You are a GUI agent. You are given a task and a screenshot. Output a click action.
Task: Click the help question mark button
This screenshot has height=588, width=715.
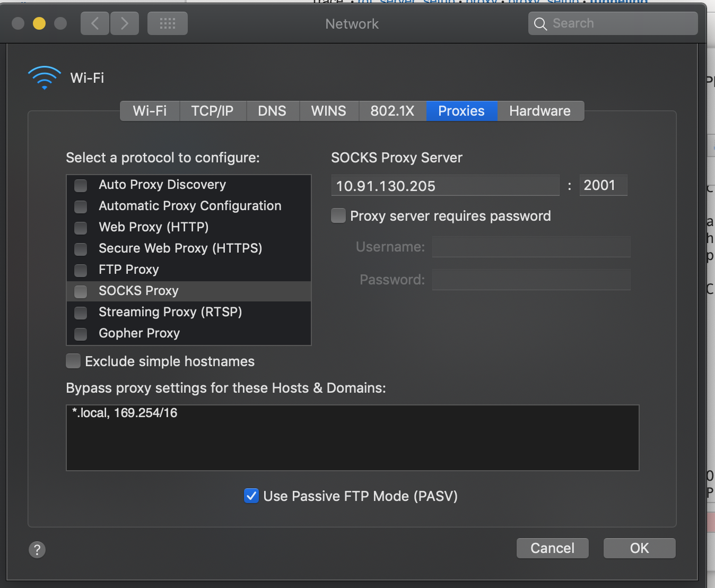click(x=37, y=549)
